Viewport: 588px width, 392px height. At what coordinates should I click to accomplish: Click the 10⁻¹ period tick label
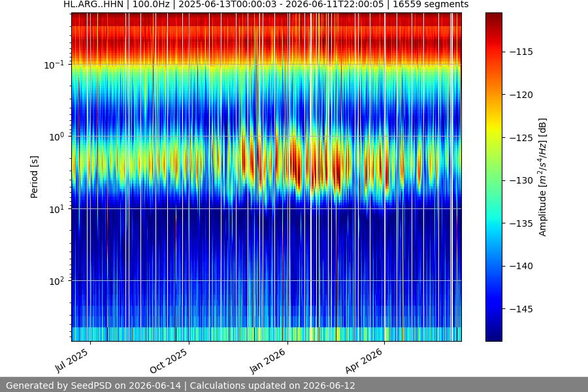(x=54, y=65)
